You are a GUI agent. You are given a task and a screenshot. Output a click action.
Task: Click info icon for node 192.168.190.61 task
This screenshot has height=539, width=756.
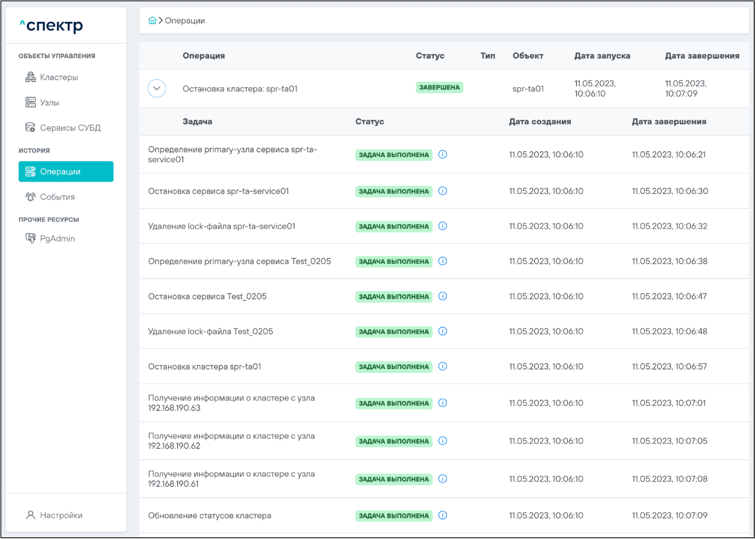pyautogui.click(x=443, y=479)
